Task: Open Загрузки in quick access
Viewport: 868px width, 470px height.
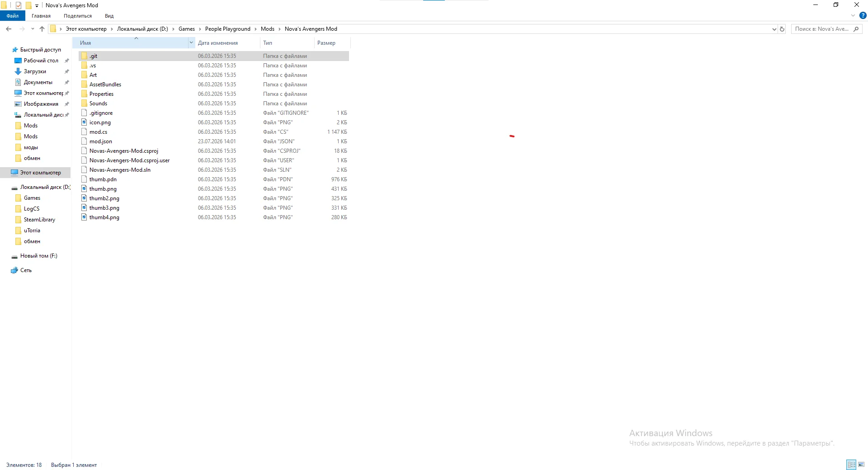Action: (35, 71)
